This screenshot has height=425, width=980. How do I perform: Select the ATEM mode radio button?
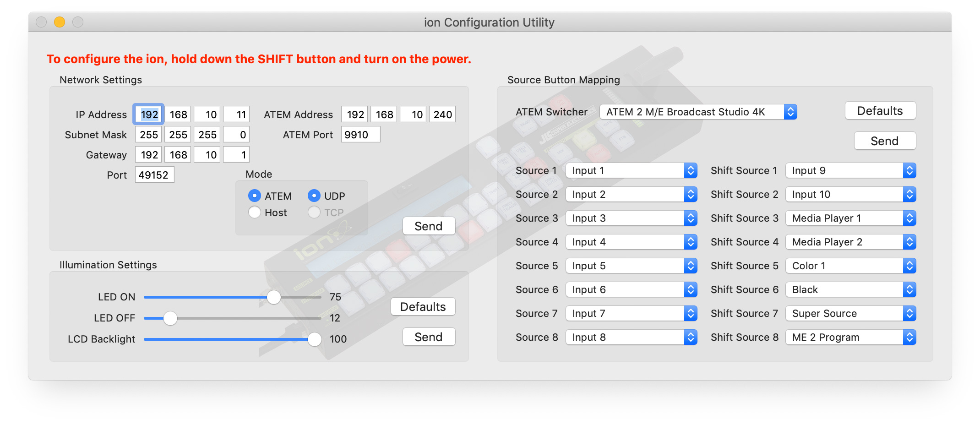[x=255, y=196]
